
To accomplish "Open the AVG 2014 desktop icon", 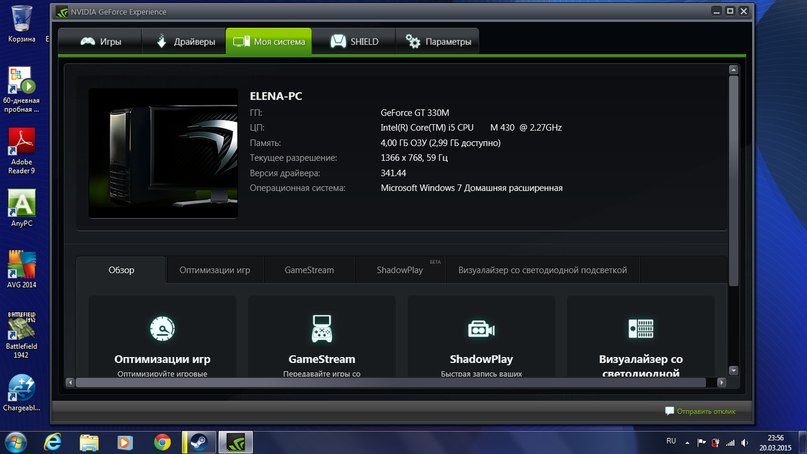I will tap(22, 269).
